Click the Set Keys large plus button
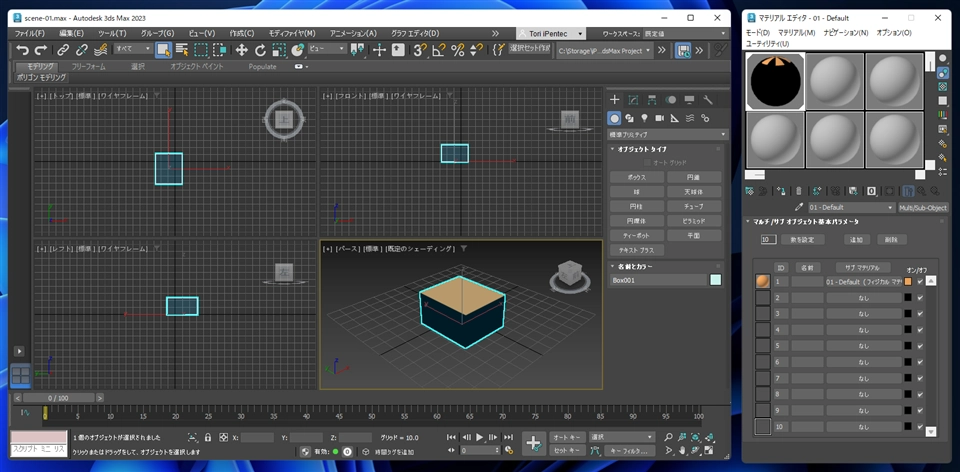This screenshot has height=472, width=960. click(x=533, y=443)
